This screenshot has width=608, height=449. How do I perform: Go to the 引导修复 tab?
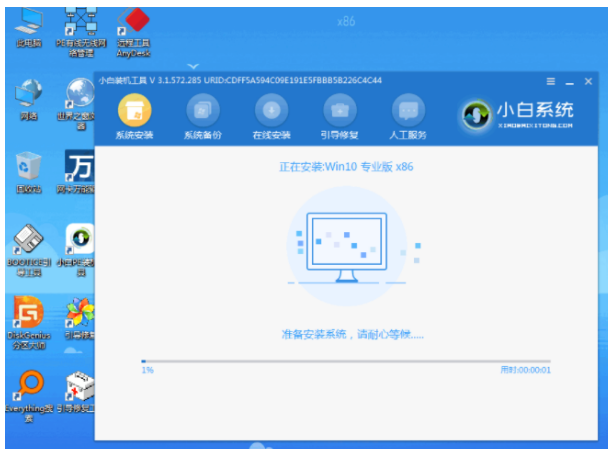tap(340, 116)
